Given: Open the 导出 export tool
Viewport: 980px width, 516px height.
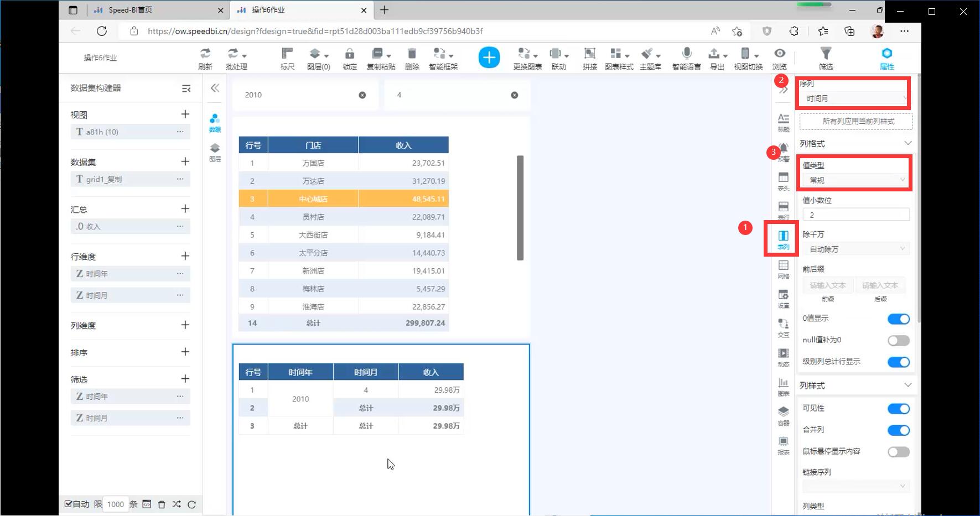Looking at the screenshot, I should pos(717,58).
